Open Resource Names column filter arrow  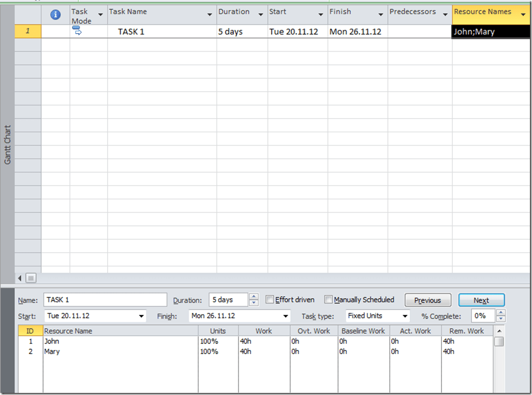(523, 15)
